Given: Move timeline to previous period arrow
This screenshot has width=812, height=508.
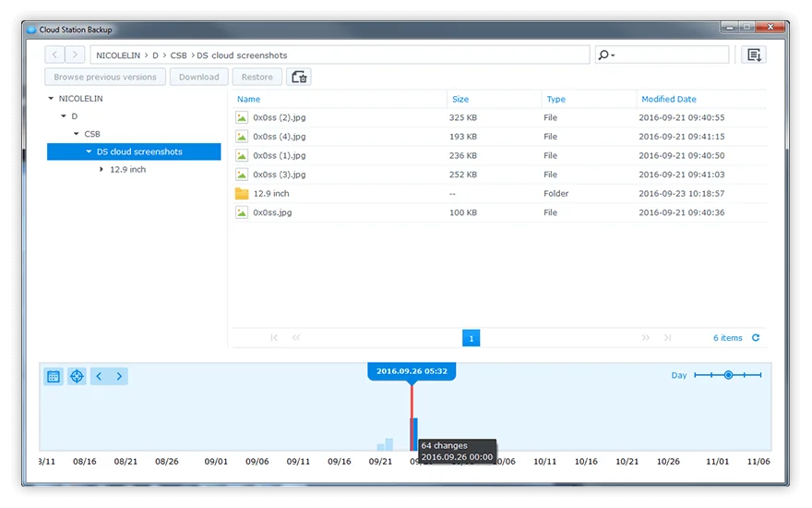Looking at the screenshot, I should (x=99, y=376).
